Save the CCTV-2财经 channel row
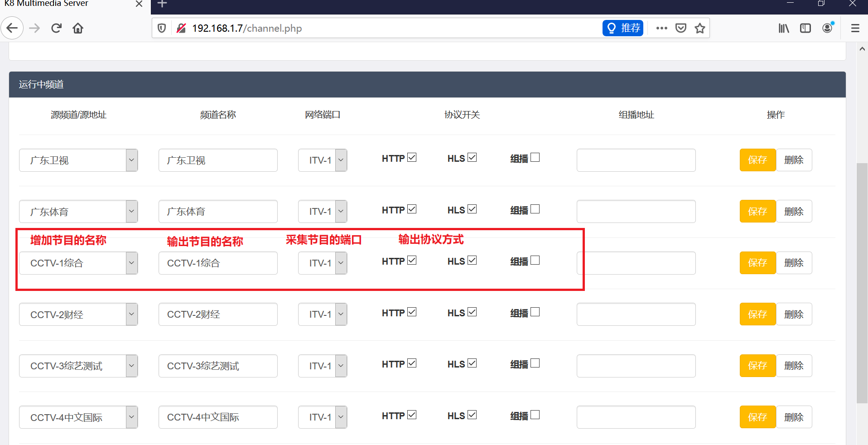 pos(757,314)
